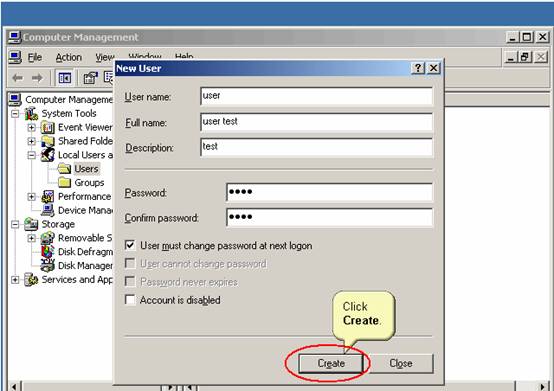Click the System Tools icon in tree
Screen dimensions: 554x391
31,113
